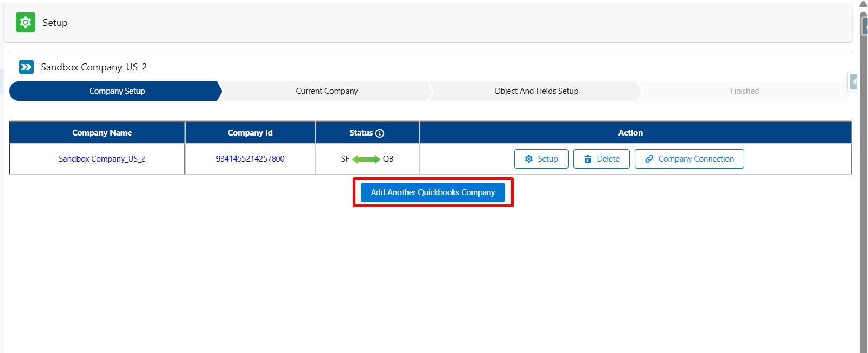Click the Status column header text
The image size is (868, 353).
[361, 133]
